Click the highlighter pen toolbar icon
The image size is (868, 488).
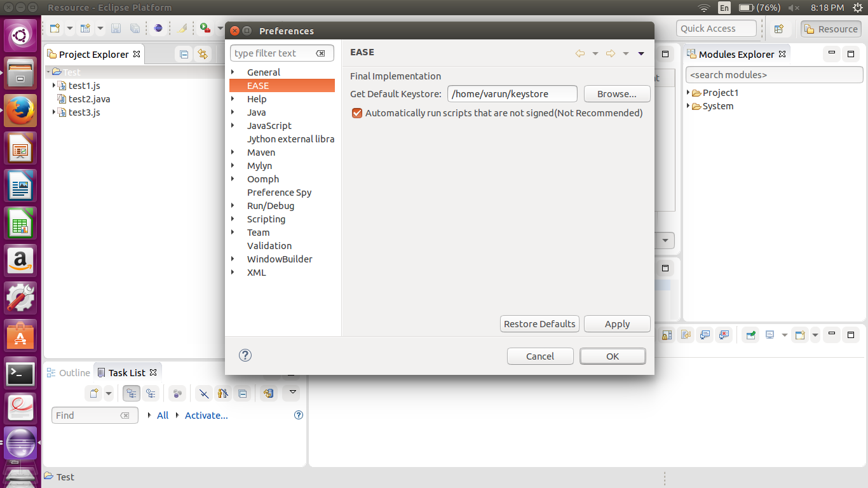tap(182, 29)
